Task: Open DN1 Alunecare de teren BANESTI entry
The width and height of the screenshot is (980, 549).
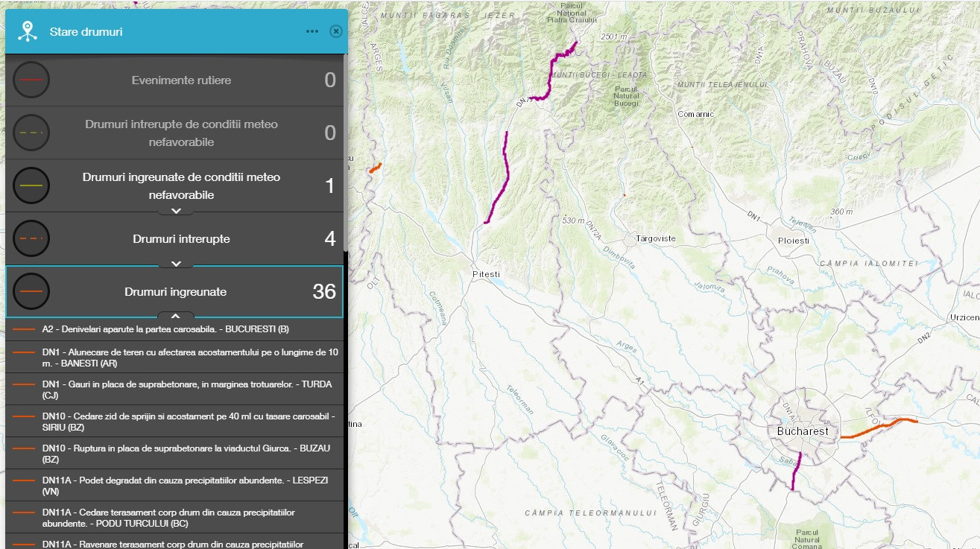Action: coord(190,357)
